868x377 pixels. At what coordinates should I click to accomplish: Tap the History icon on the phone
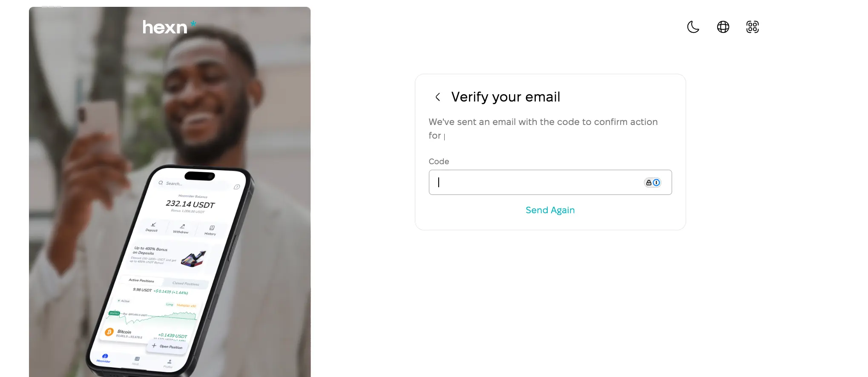click(x=211, y=230)
